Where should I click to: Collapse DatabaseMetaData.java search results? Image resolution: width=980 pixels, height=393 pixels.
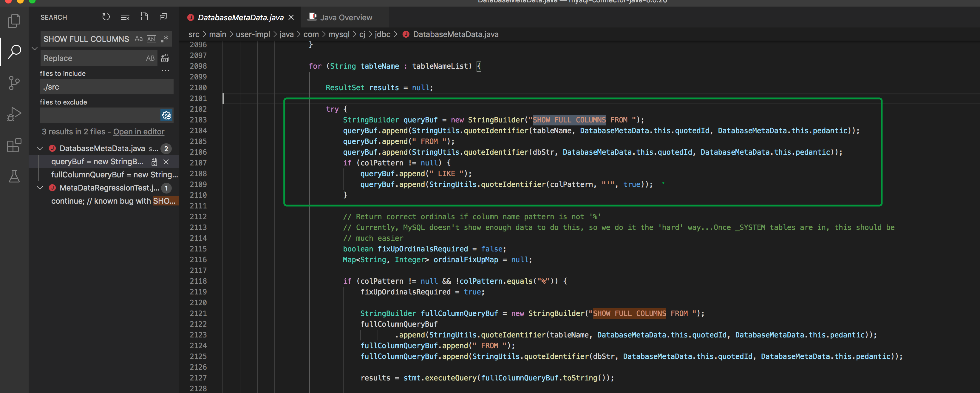(40, 148)
